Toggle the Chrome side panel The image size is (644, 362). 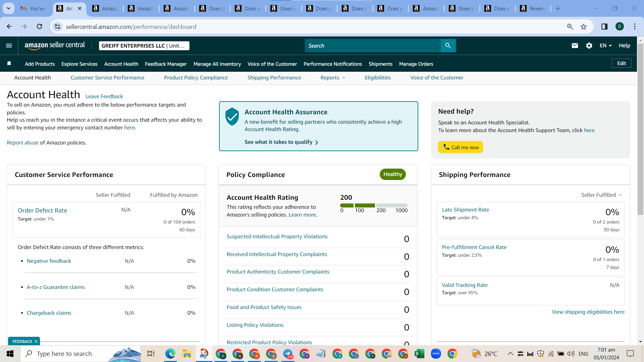tap(604, 26)
